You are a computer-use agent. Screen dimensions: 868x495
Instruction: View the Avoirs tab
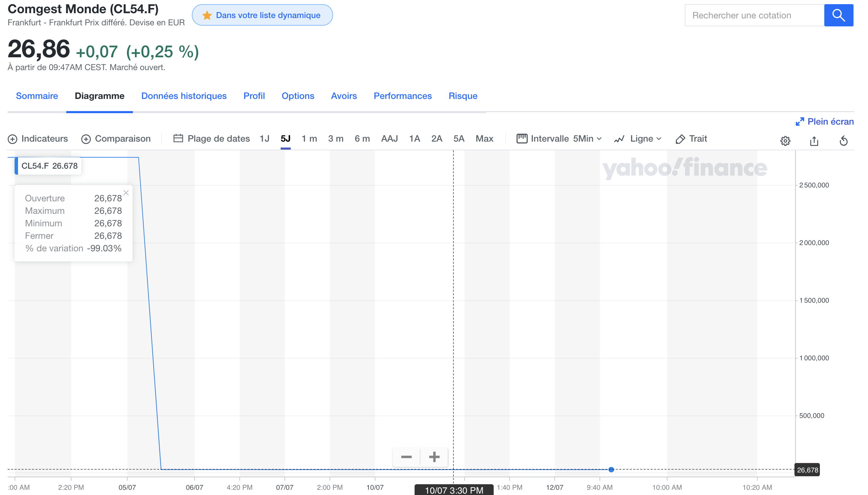[344, 96]
